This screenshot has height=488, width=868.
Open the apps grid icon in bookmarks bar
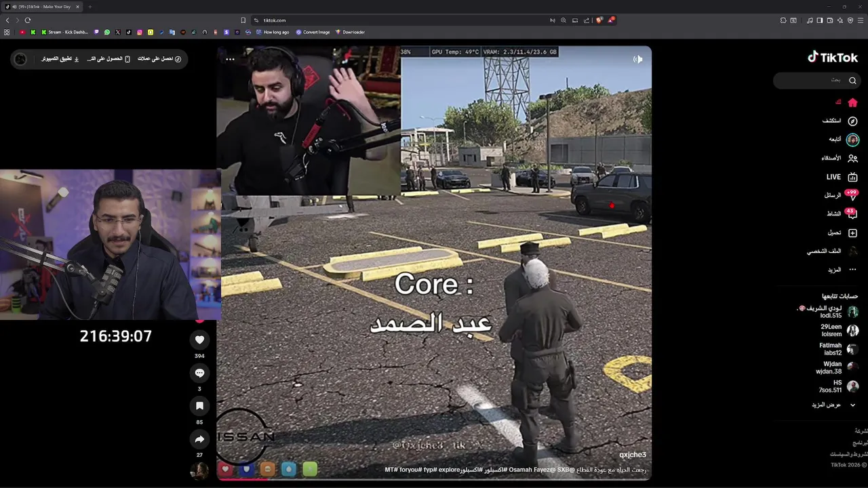pos(7,32)
